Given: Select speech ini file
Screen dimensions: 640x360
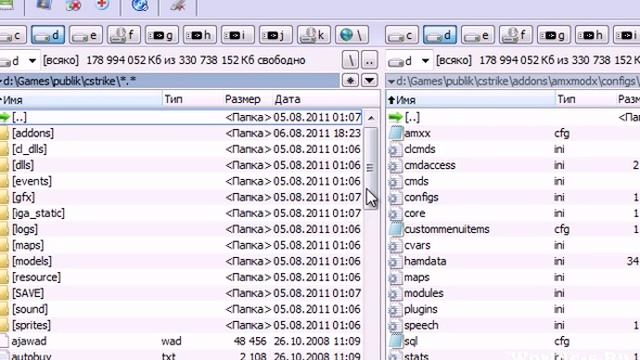Looking at the screenshot, I should pyautogui.click(x=513, y=325).
